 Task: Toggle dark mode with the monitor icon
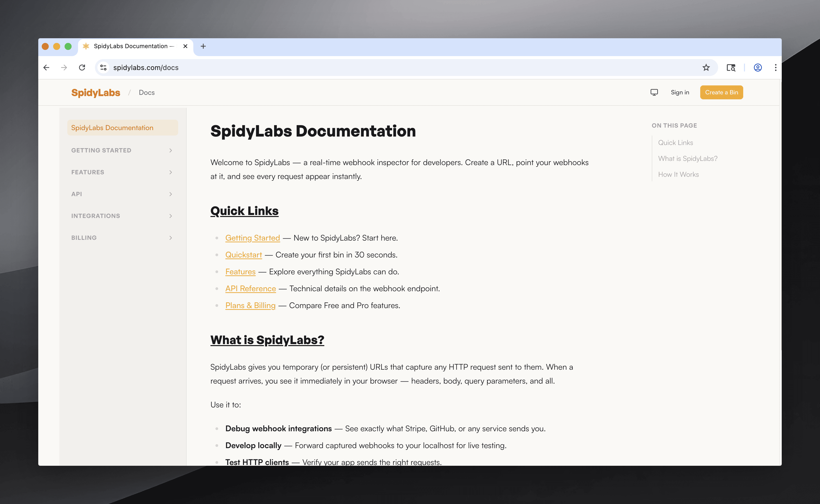654,92
